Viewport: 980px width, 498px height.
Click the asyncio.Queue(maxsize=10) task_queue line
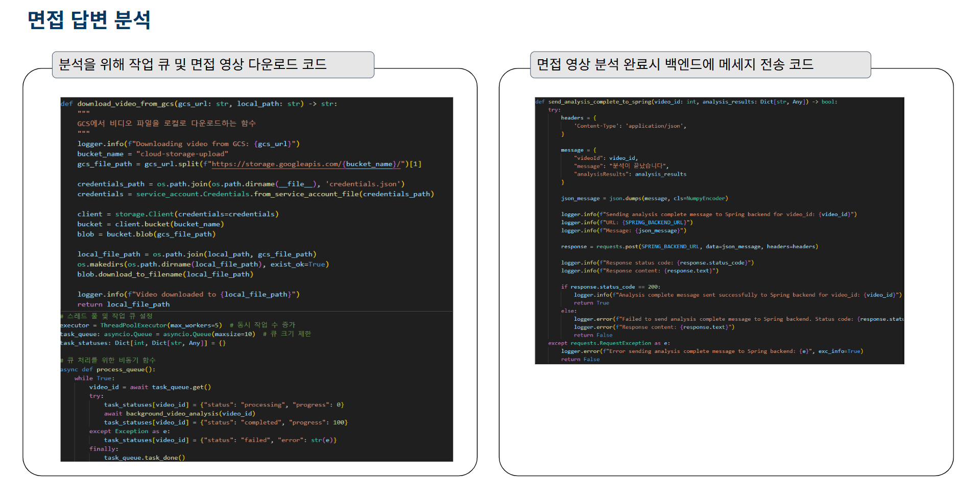point(157,334)
